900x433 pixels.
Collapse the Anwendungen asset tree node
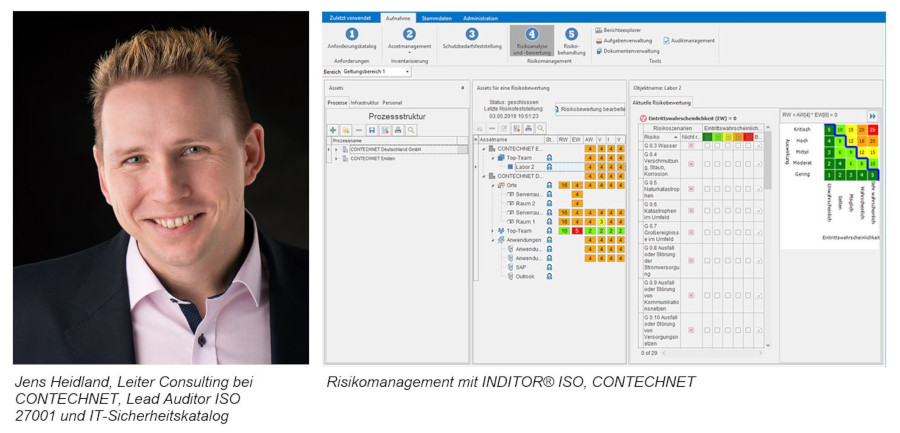[x=492, y=239]
